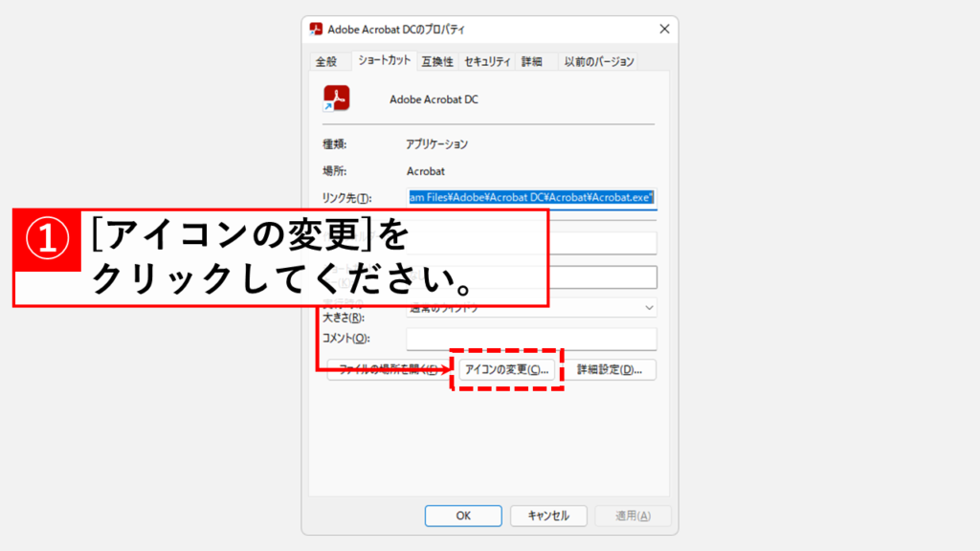
Task: Click the Adobe Acrobat DC name text field
Action: click(517, 99)
